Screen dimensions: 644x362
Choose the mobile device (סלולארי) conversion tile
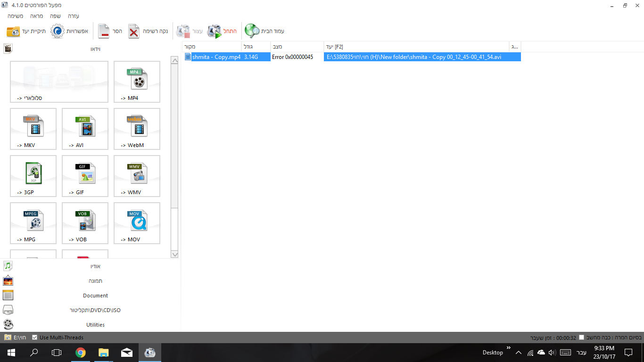click(59, 82)
